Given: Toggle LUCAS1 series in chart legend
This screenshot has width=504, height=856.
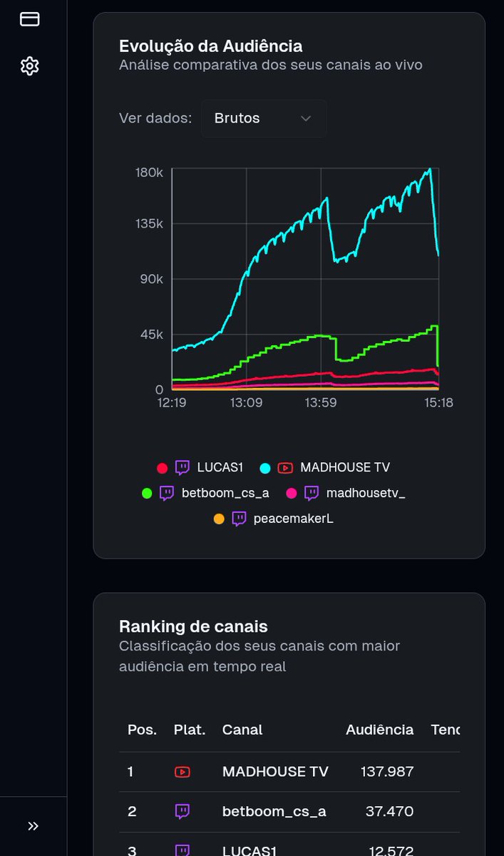Looking at the screenshot, I should (x=200, y=468).
